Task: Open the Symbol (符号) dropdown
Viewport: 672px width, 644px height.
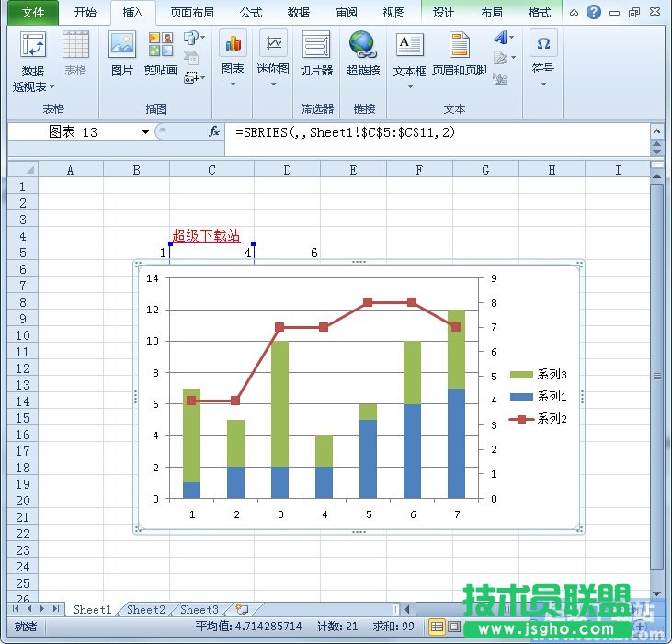Action: coord(543,84)
